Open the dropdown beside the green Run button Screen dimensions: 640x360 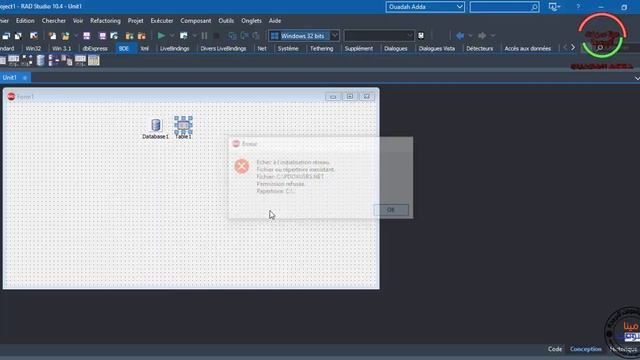172,36
